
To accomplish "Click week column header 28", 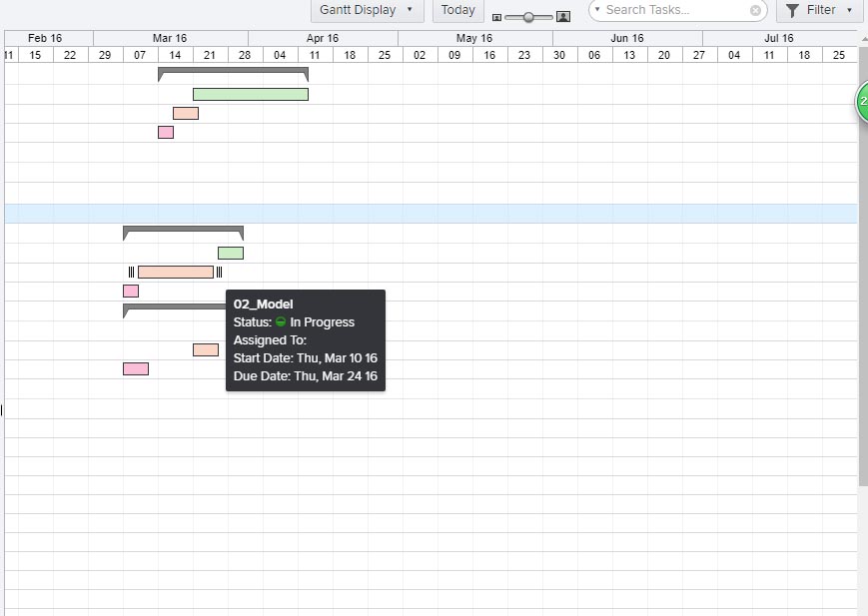I will (x=245, y=55).
